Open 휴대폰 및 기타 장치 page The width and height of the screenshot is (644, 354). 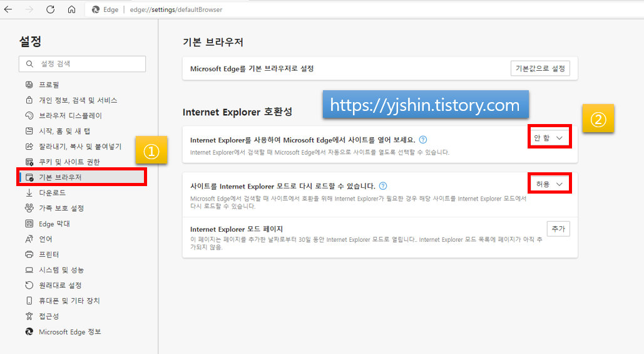tap(69, 301)
